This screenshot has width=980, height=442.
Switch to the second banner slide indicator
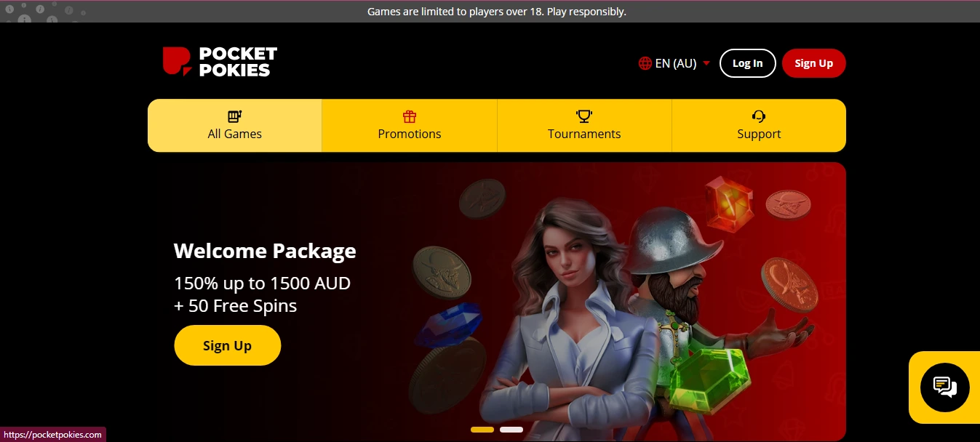[x=511, y=430]
